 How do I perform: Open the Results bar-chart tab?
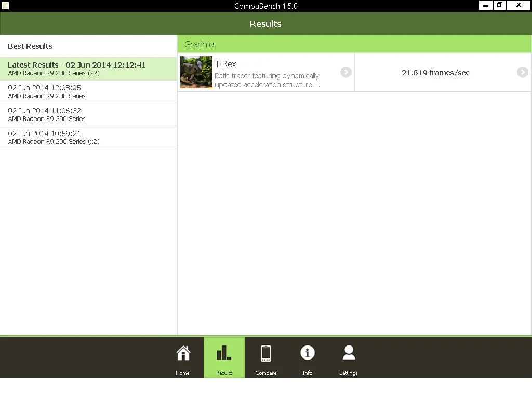coord(224,357)
